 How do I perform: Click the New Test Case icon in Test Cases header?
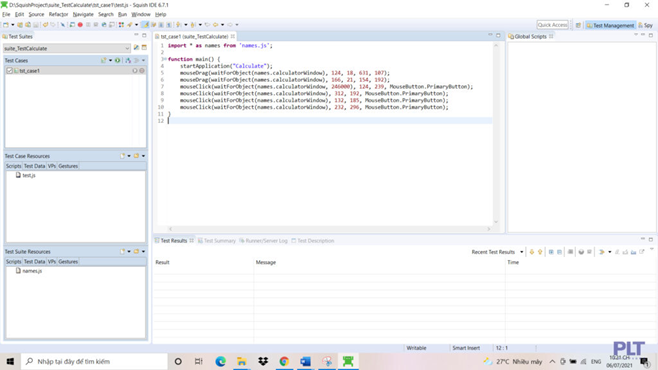click(104, 60)
